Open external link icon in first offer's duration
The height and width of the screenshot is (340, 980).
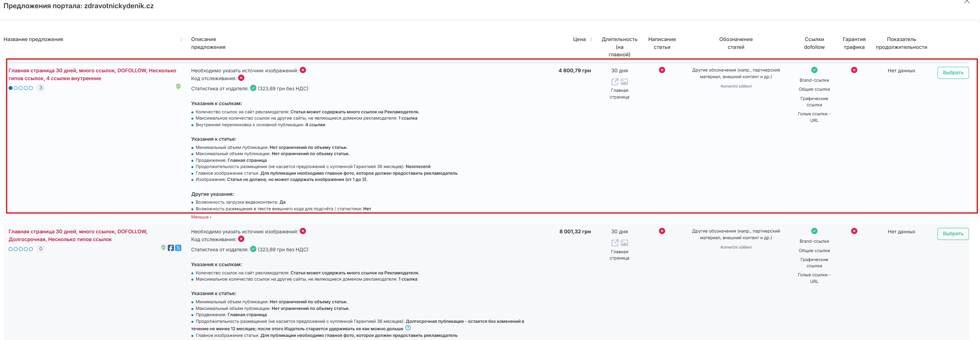click(x=615, y=82)
